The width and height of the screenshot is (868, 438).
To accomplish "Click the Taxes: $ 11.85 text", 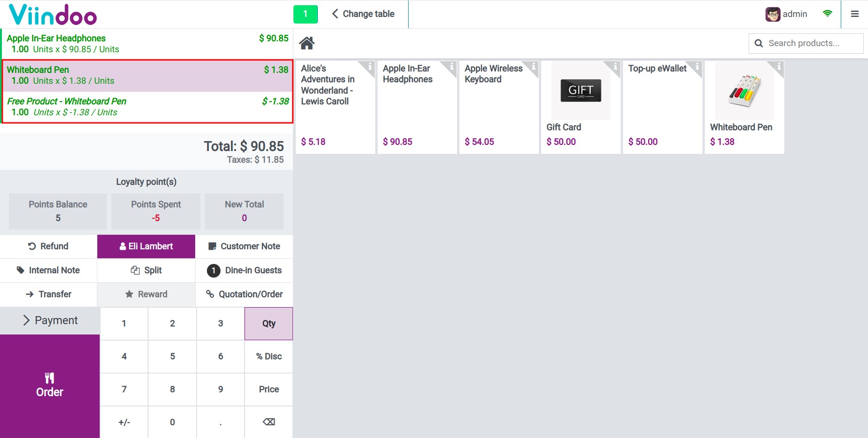I will point(255,160).
